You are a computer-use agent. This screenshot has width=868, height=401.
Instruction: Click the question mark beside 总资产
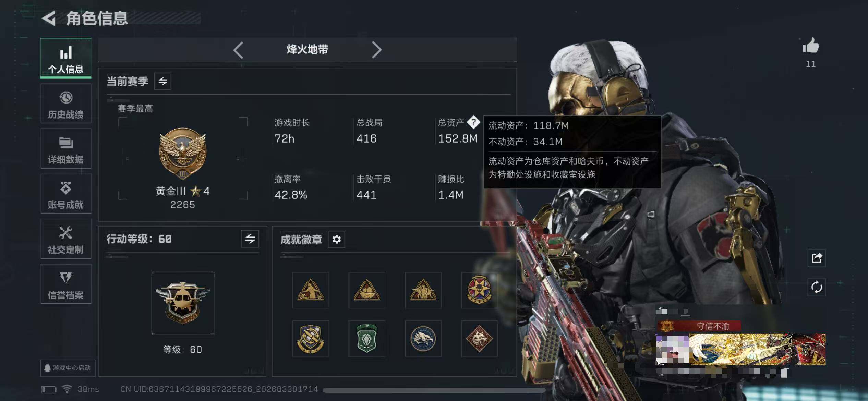[x=473, y=122]
